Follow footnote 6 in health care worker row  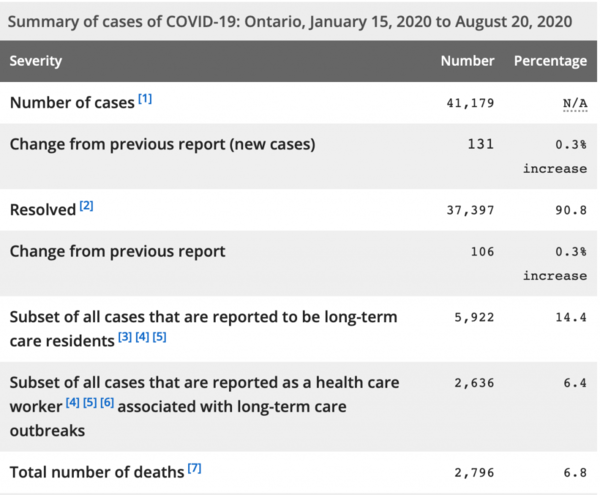coord(108,402)
